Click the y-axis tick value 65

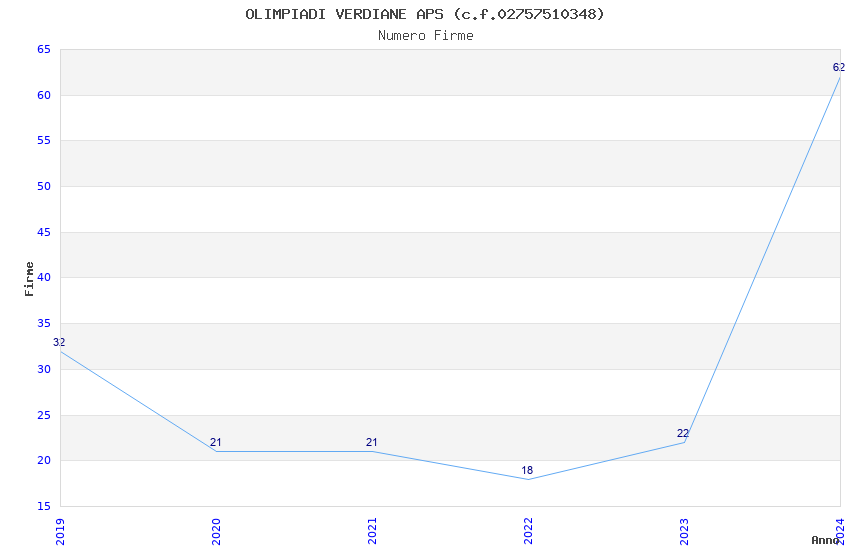[x=44, y=49]
